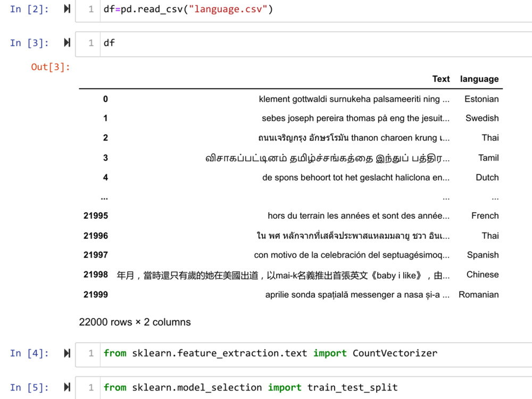Run cell In [2] with its run icon
This screenshot has width=532, height=399.
click(67, 9)
